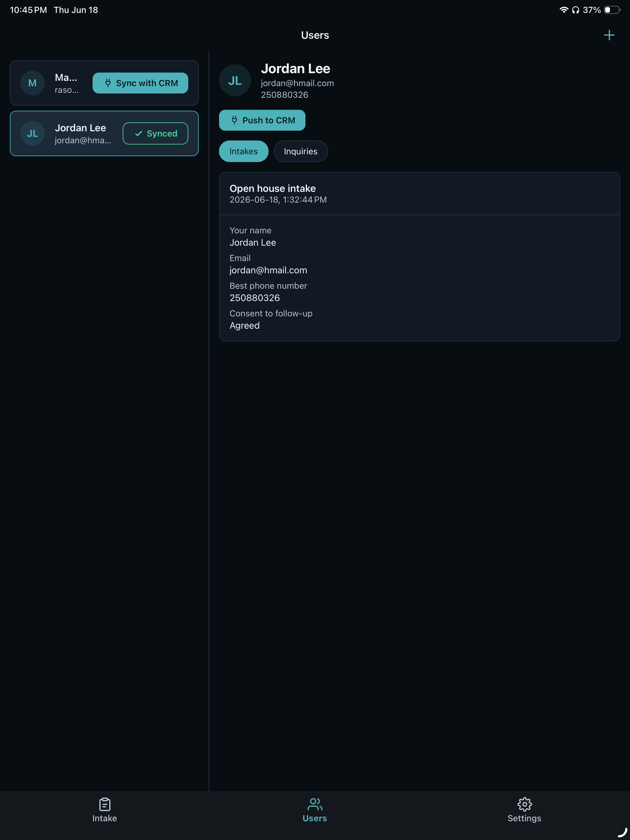Click Sync with CRM button
Image resolution: width=630 pixels, height=840 pixels.
click(x=140, y=83)
